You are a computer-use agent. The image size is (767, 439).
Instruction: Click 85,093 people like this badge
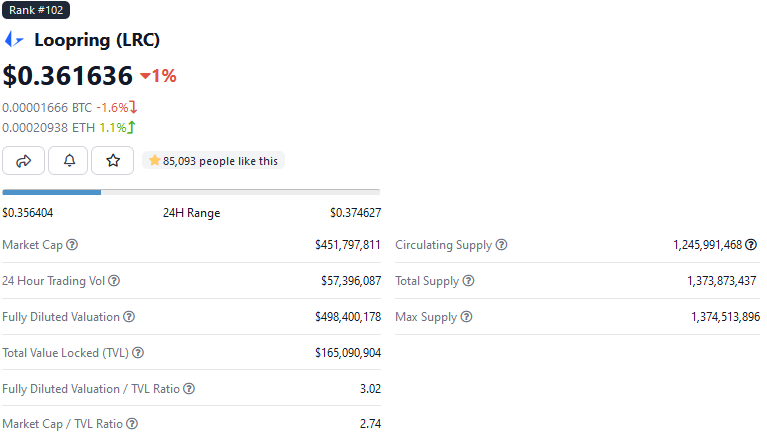213,161
